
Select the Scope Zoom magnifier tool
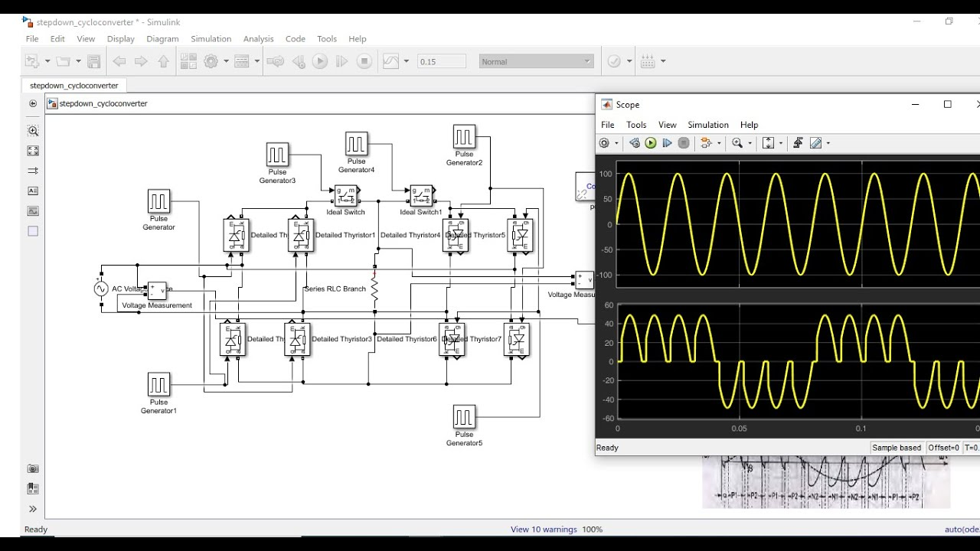(737, 143)
